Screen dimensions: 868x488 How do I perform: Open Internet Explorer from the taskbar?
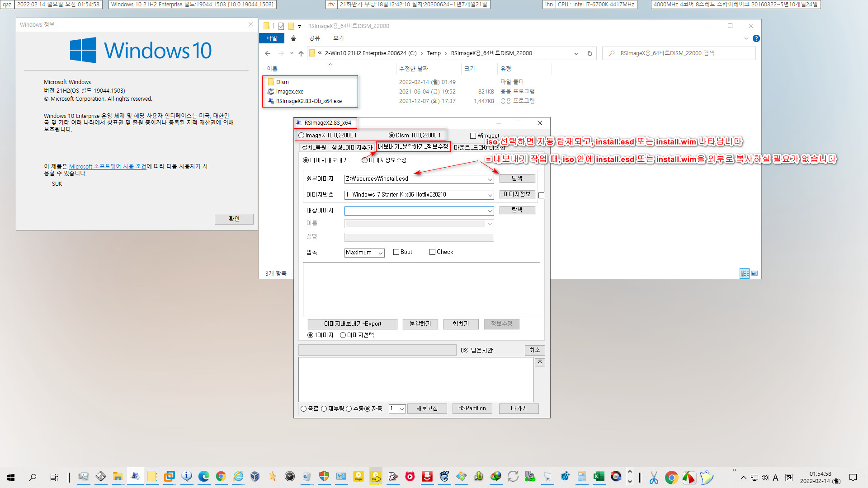(238, 477)
